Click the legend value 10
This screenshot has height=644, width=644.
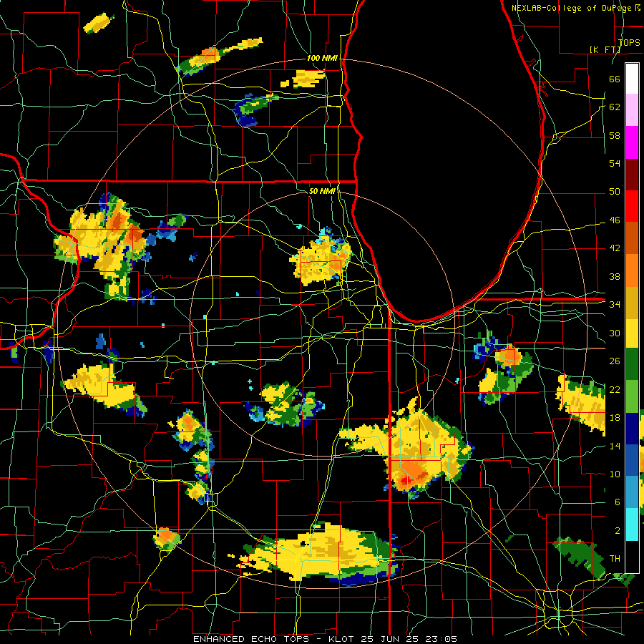click(x=615, y=474)
